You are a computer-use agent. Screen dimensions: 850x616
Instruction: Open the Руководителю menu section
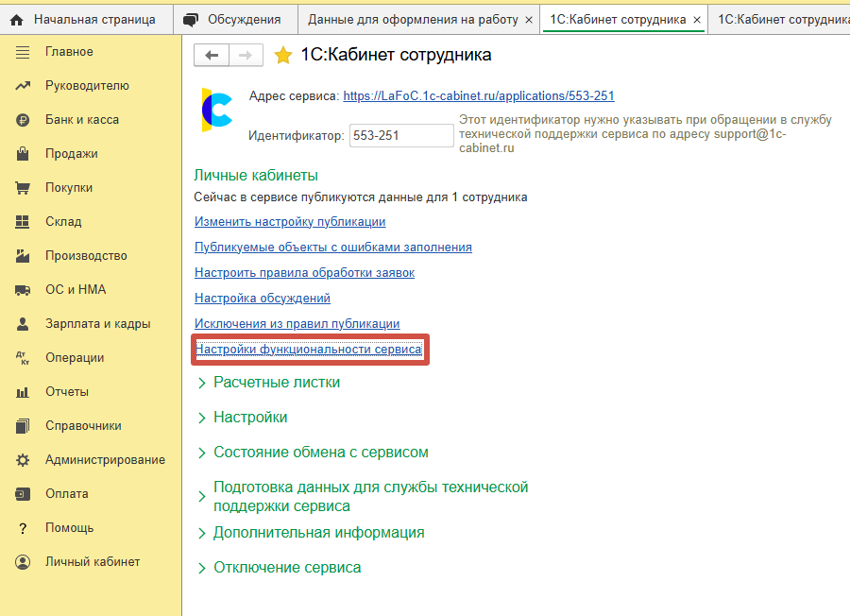tap(87, 86)
